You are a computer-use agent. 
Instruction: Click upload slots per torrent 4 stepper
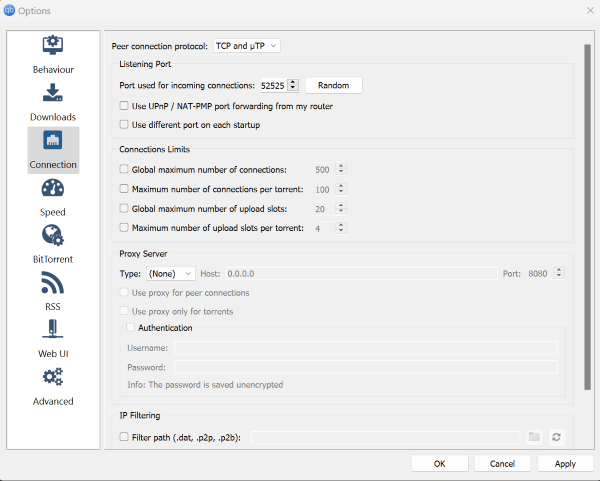(341, 228)
